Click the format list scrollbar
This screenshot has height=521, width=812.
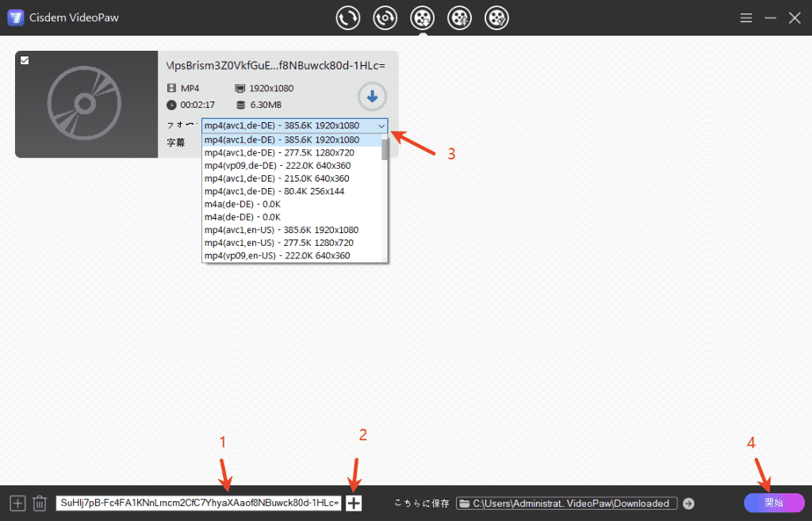pyautogui.click(x=385, y=148)
